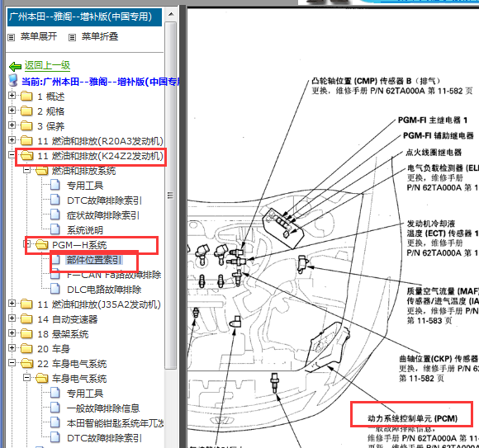Click folder icon for 11 燃油和排放(R20A3发动机)
This screenshot has height=448, width=479.
(x=26, y=141)
